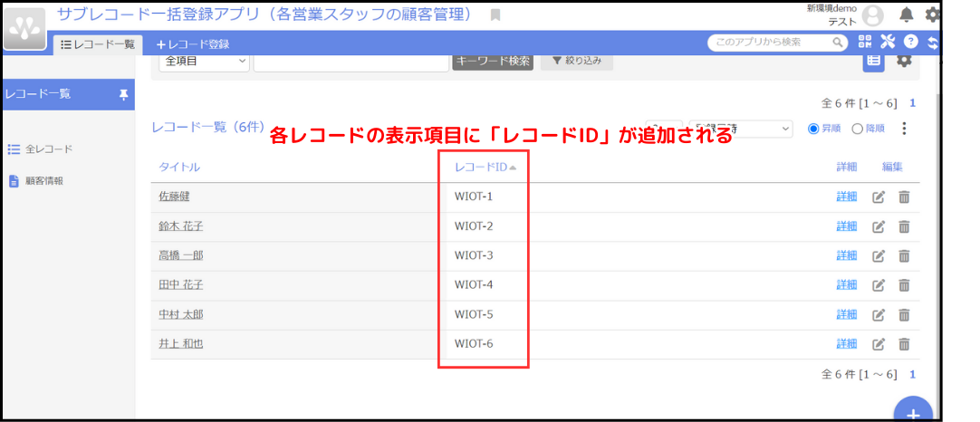980x422 pixels.
Task: Open the ＋レコード登録 tab
Action: (x=193, y=44)
